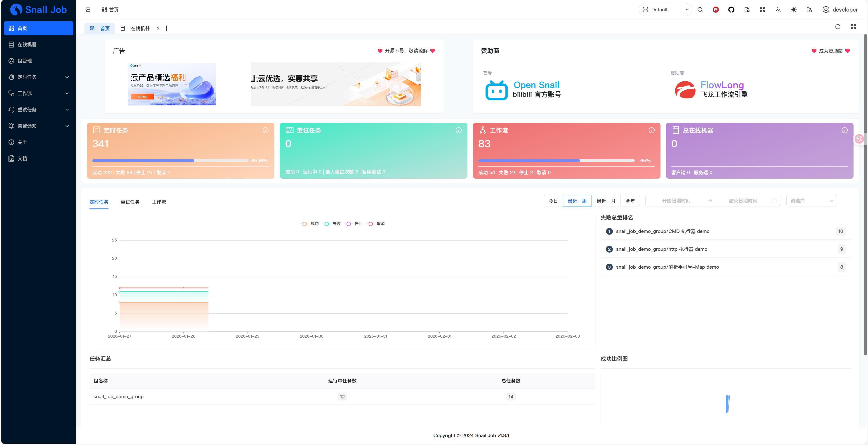Click the refresh icon above the dashboard

click(838, 27)
